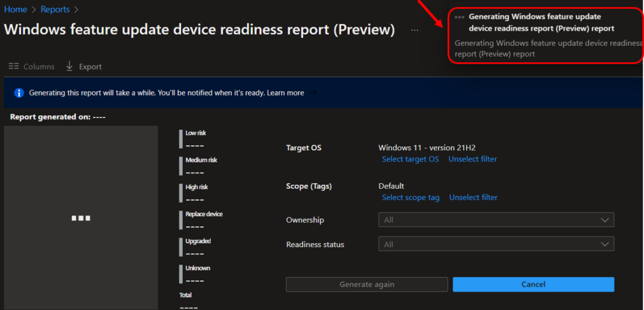The width and height of the screenshot is (644, 310).
Task: Click Select target OS link
Action: (x=410, y=159)
